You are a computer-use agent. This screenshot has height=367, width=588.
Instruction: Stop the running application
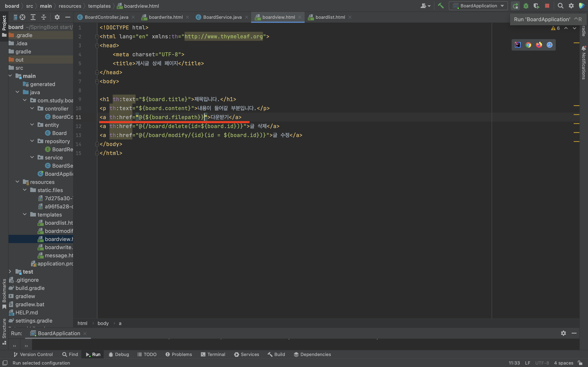547,6
